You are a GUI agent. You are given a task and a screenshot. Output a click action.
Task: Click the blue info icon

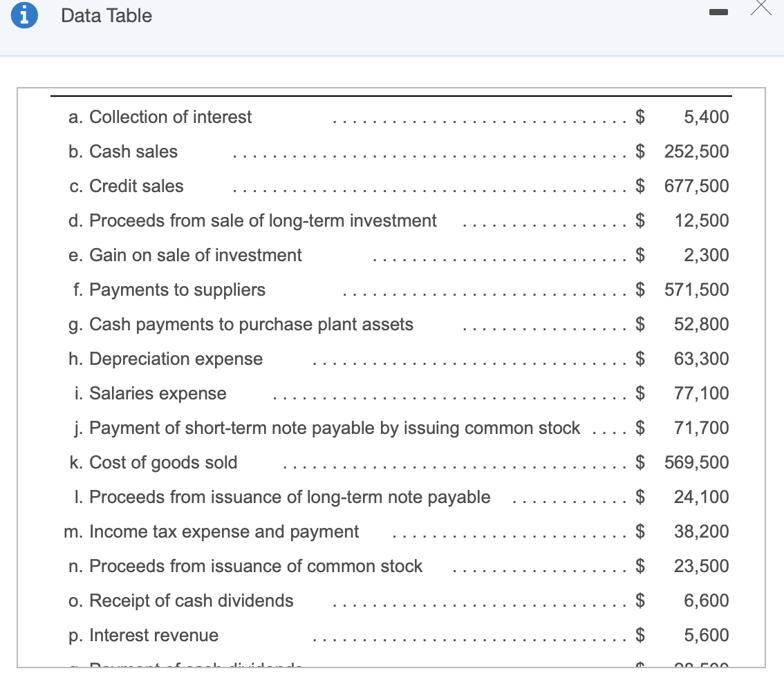coord(25,15)
